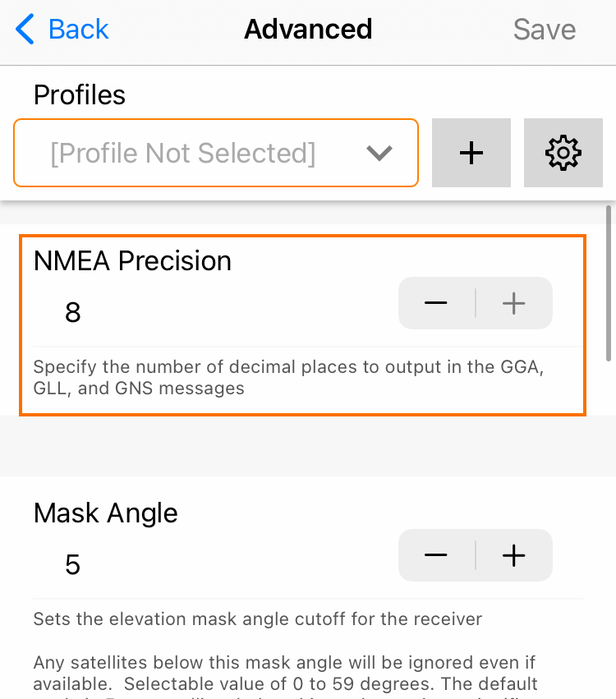Select the Mask Angle heading
This screenshot has width=616, height=699.
[x=105, y=513]
